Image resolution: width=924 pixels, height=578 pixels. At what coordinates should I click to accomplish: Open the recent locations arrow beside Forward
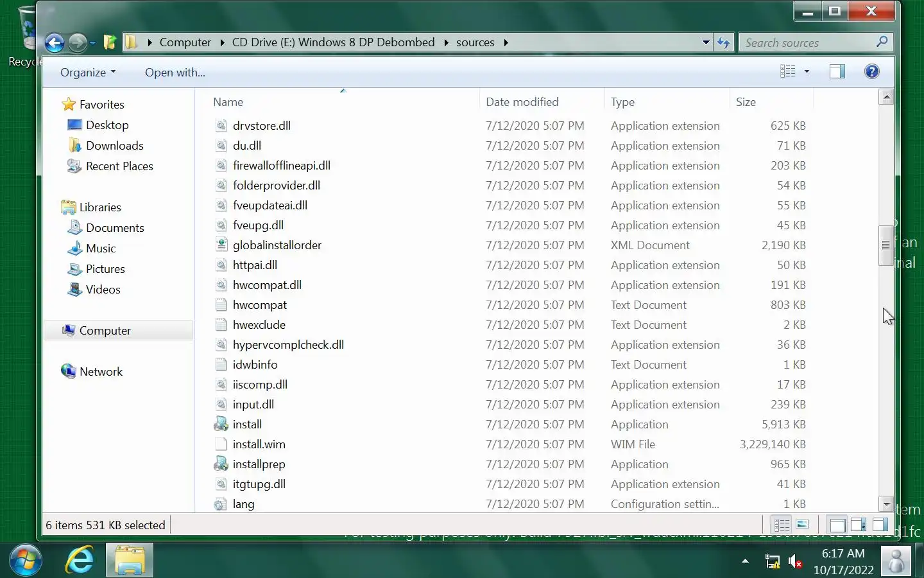[92, 43]
